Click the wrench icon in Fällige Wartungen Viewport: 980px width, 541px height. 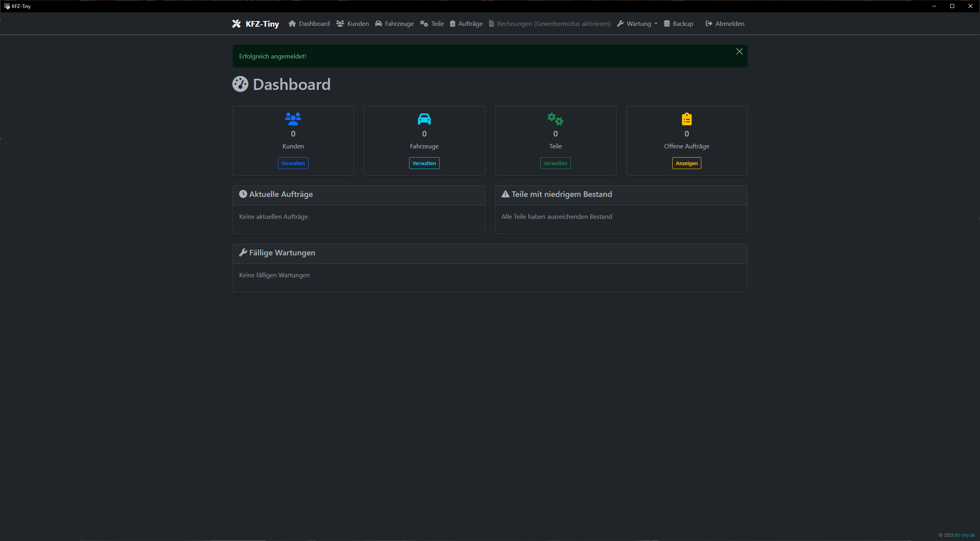[243, 253]
